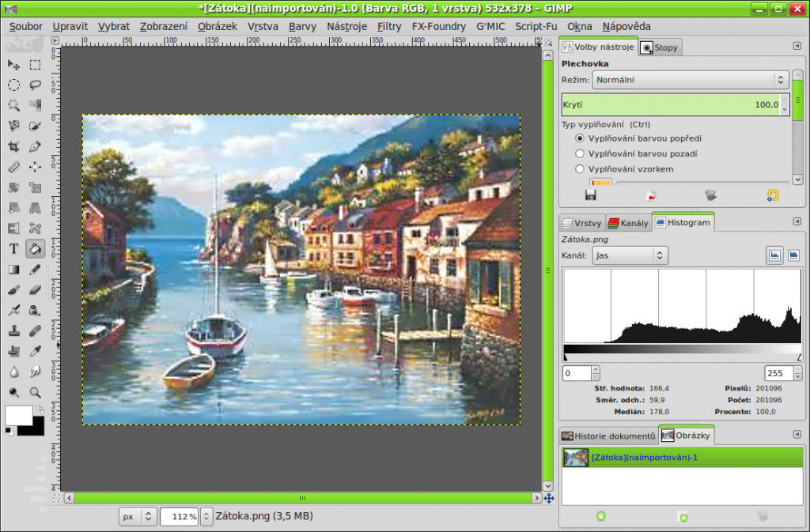This screenshot has width=810, height=532.
Task: Select the Blend gradient tool
Action: (x=14, y=270)
